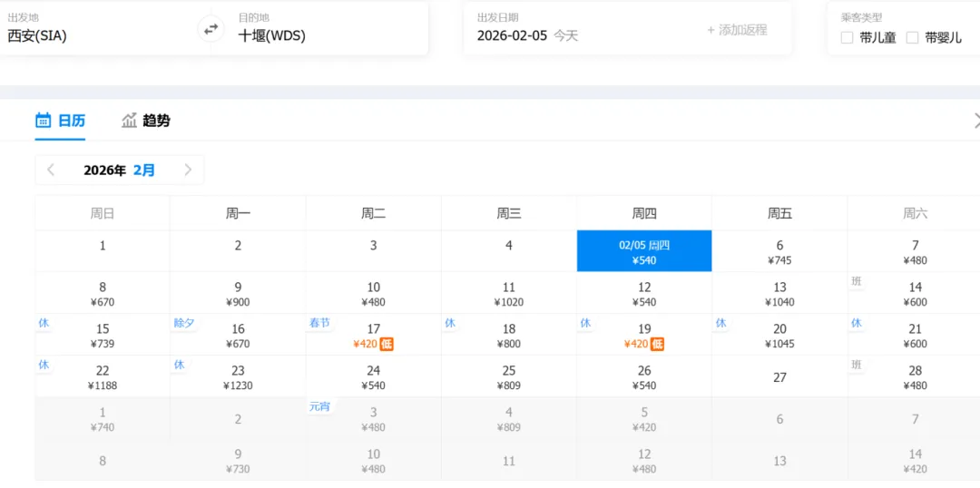Switch to the 趋势 tab

point(156,121)
